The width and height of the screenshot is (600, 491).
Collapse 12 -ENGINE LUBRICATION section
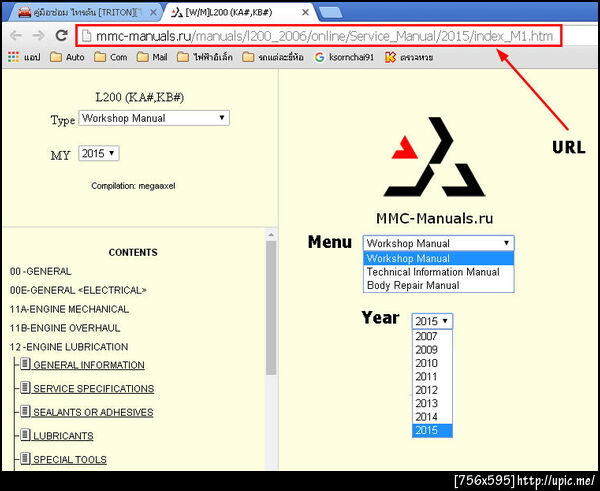click(69, 347)
